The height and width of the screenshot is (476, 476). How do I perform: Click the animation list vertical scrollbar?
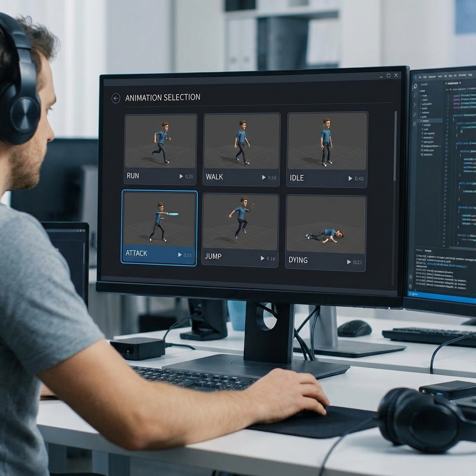(395, 146)
